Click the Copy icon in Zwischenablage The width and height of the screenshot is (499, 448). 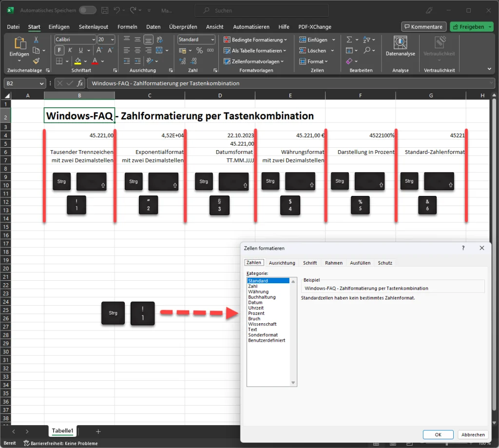(x=36, y=50)
